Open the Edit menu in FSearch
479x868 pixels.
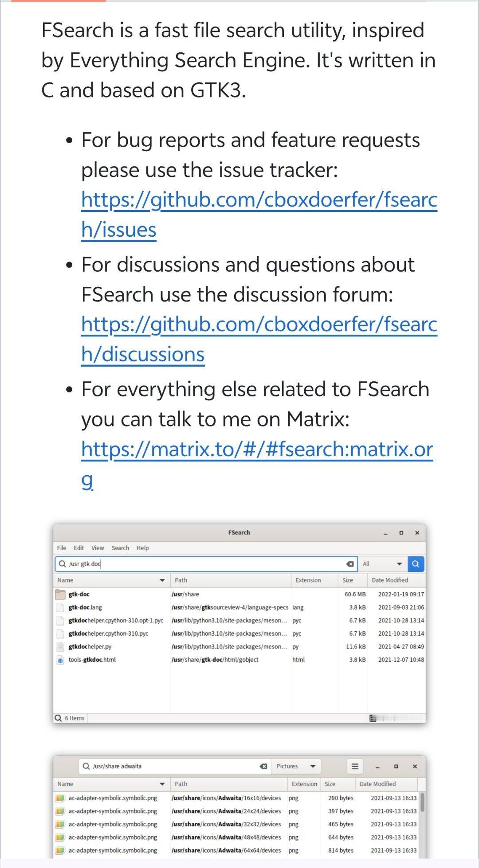click(x=79, y=548)
